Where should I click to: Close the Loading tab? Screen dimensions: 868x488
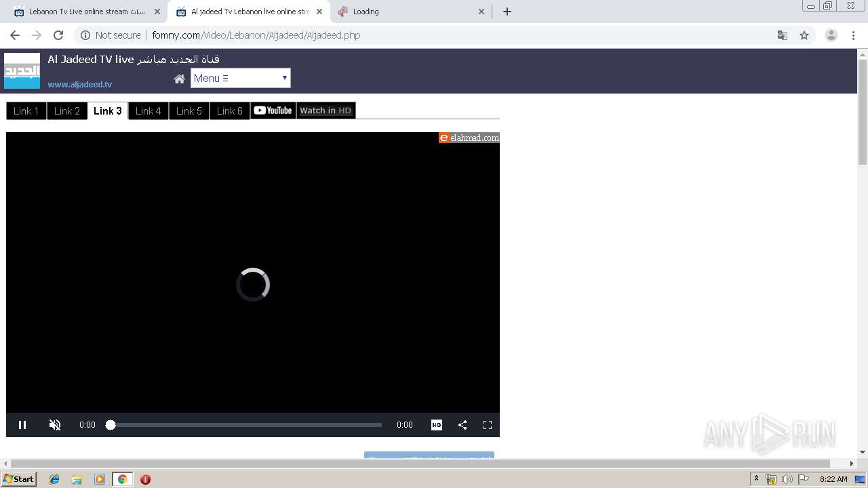pyautogui.click(x=481, y=12)
